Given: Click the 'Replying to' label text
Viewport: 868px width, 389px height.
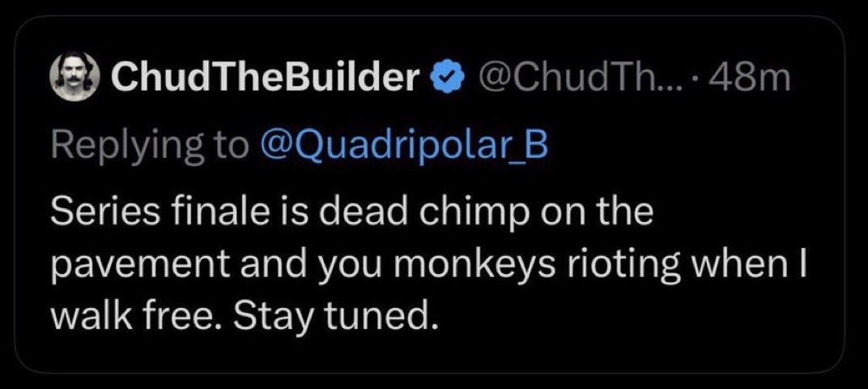Looking at the screenshot, I should point(150,147).
